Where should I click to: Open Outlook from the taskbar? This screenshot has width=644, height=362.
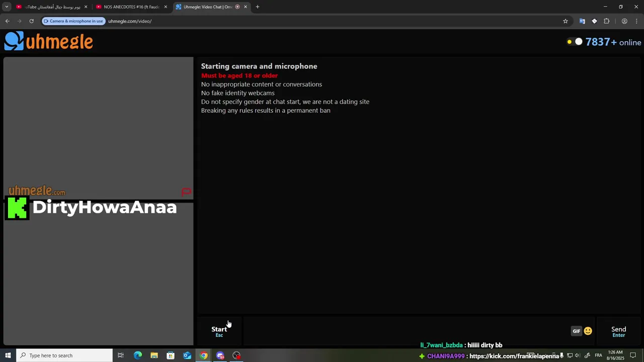click(x=187, y=355)
